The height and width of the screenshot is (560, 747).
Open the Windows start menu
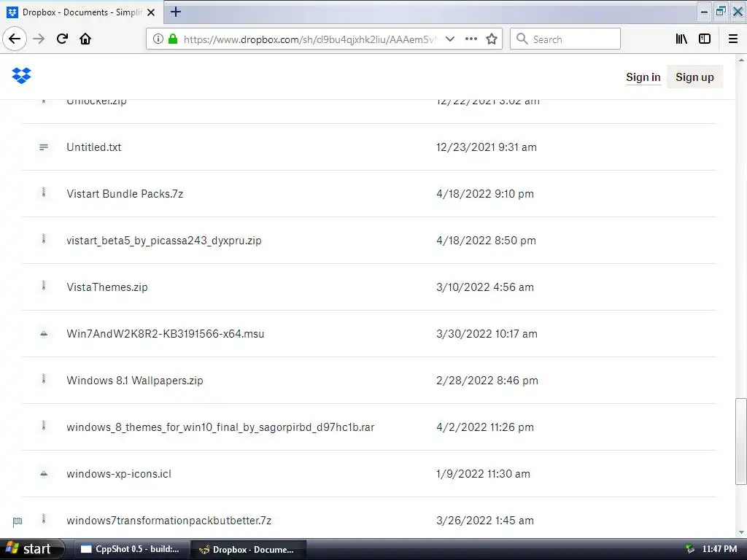31,549
